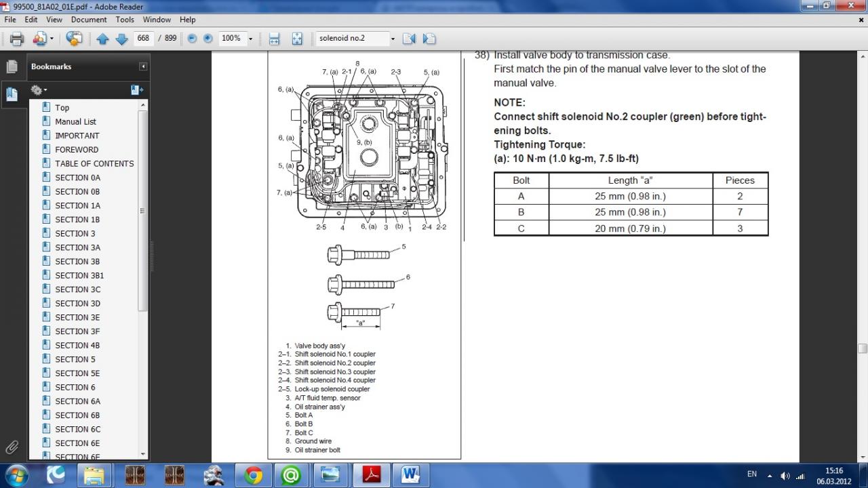The height and width of the screenshot is (488, 868).
Task: Click the page number input field
Action: coord(143,39)
